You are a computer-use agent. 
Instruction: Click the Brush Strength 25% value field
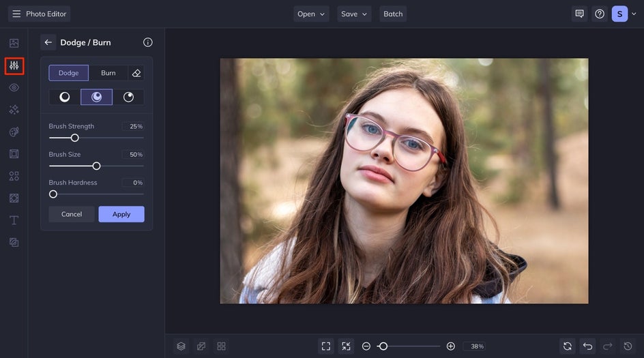(132, 126)
